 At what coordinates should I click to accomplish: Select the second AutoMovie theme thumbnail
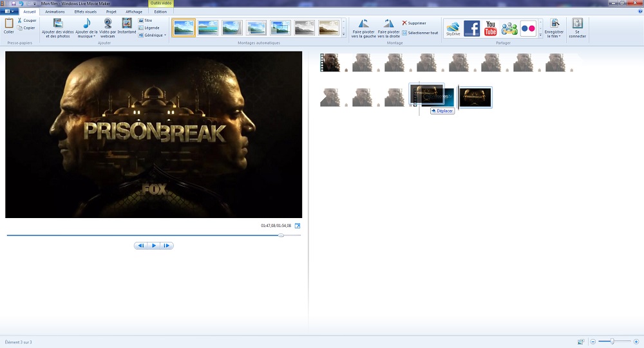[x=207, y=28]
